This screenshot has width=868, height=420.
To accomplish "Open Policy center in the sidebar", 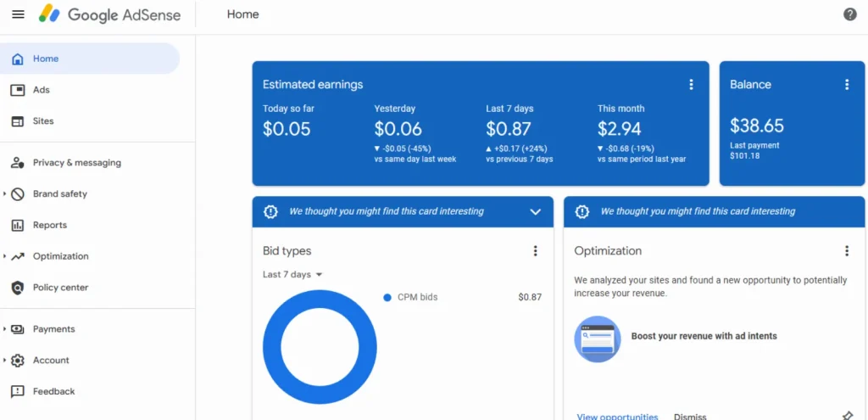I will [x=60, y=288].
